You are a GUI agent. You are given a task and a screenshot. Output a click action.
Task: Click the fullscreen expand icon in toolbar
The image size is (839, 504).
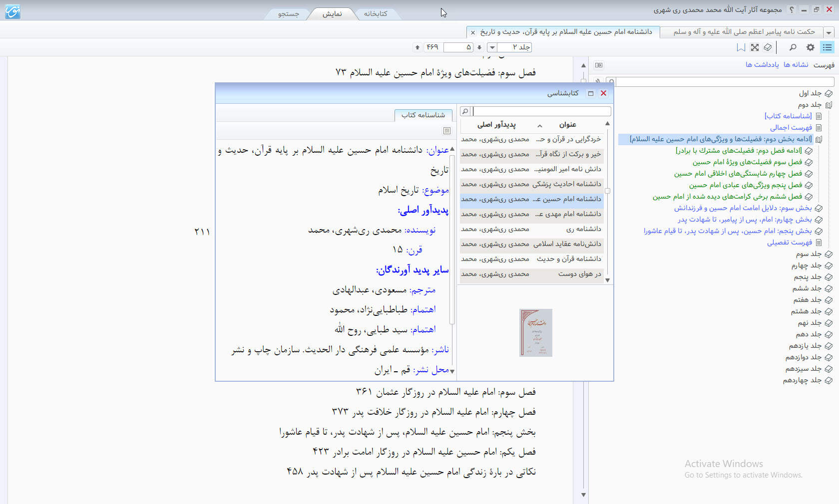pos(755,47)
